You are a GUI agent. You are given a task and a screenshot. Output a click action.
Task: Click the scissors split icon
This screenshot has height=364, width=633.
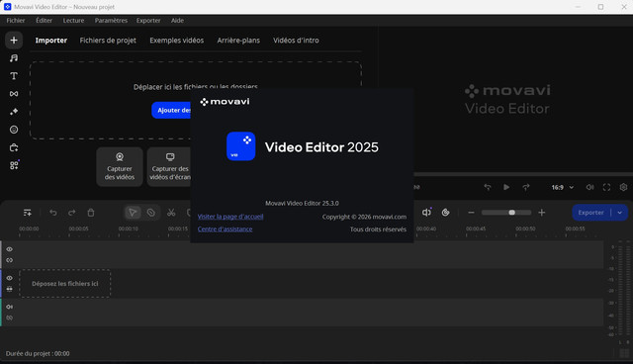pos(171,213)
